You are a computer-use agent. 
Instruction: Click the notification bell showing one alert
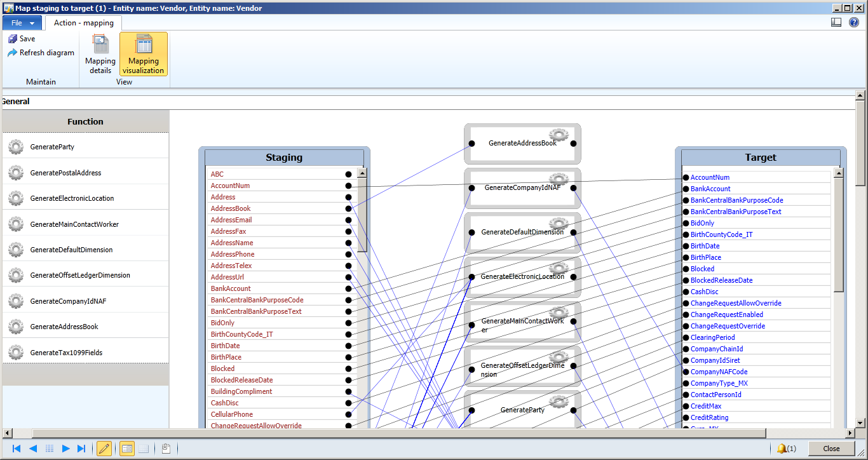(781, 448)
